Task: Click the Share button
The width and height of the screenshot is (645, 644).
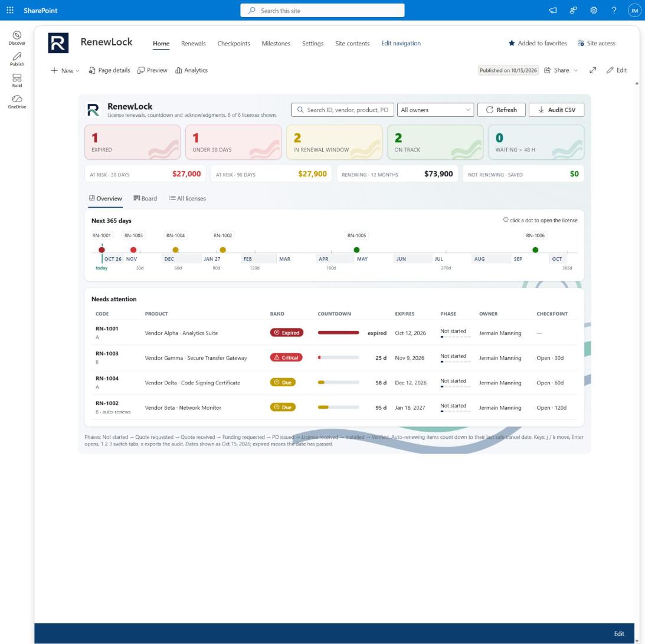Action: coord(557,70)
